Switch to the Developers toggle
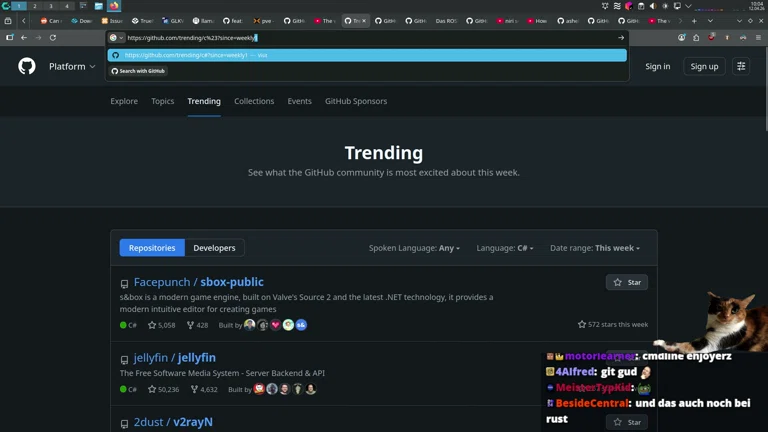 click(214, 248)
